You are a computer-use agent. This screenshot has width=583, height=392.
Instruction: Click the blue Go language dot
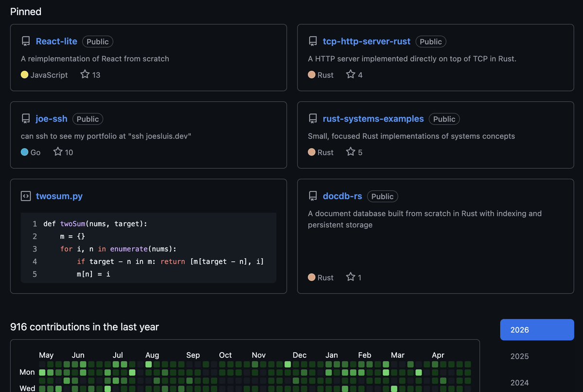tap(24, 152)
